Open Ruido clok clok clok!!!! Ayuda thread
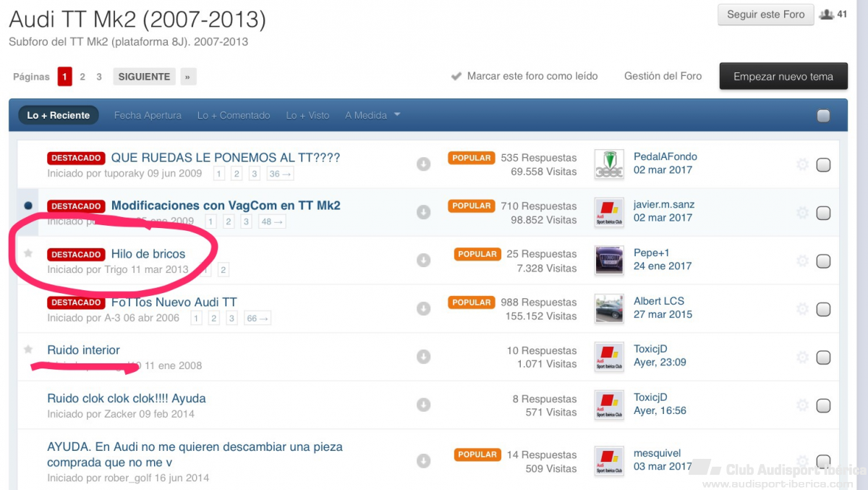 [127, 398]
